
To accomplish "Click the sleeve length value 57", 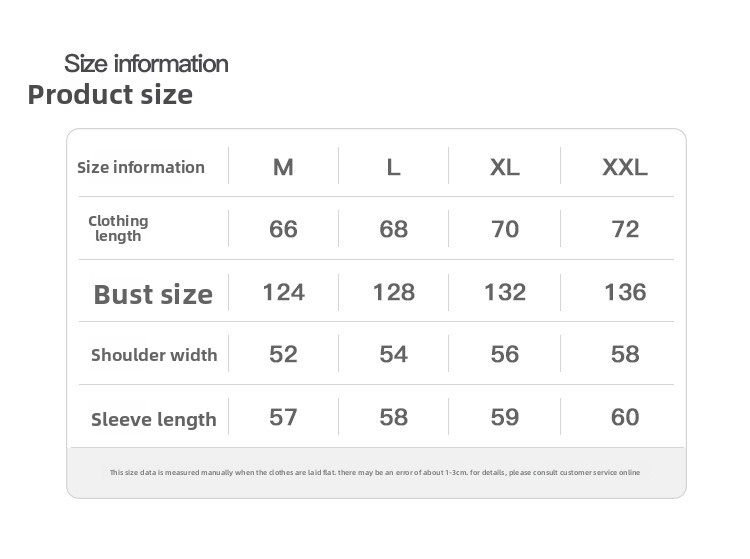I will coord(283,417).
